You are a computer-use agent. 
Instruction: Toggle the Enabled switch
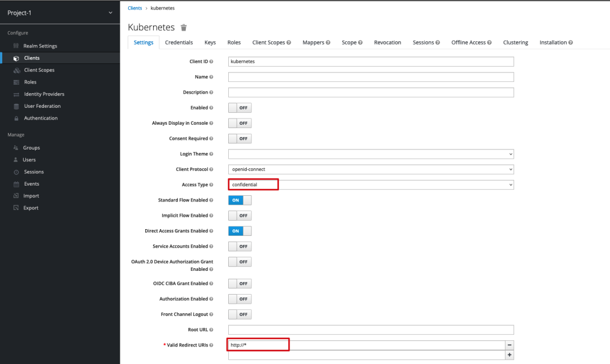(239, 108)
